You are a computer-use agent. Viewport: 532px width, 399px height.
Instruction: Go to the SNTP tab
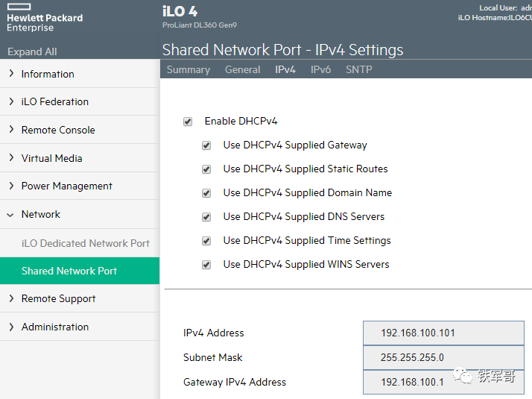358,69
